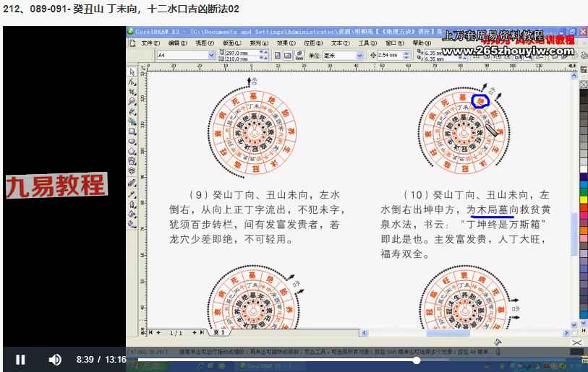This screenshot has width=588, height=372.
Task: Adjust the nudge offset spinner arrows
Action: [406, 55]
